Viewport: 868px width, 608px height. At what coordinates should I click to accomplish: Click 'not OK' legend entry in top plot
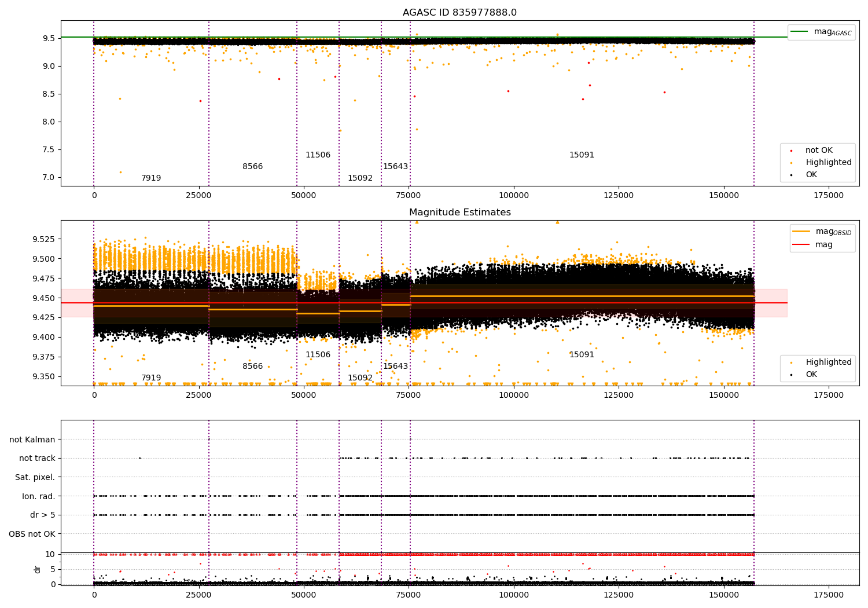tap(813, 151)
